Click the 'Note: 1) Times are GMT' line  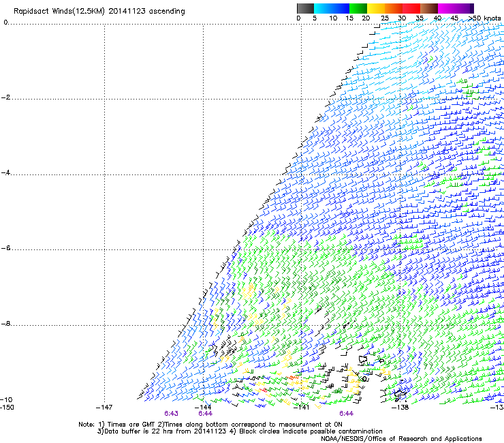[210, 425]
